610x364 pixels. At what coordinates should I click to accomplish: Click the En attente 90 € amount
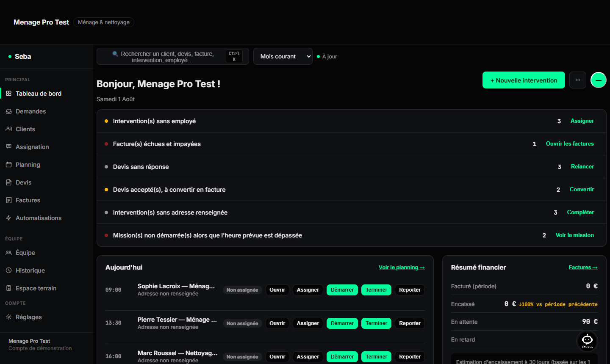(590, 322)
